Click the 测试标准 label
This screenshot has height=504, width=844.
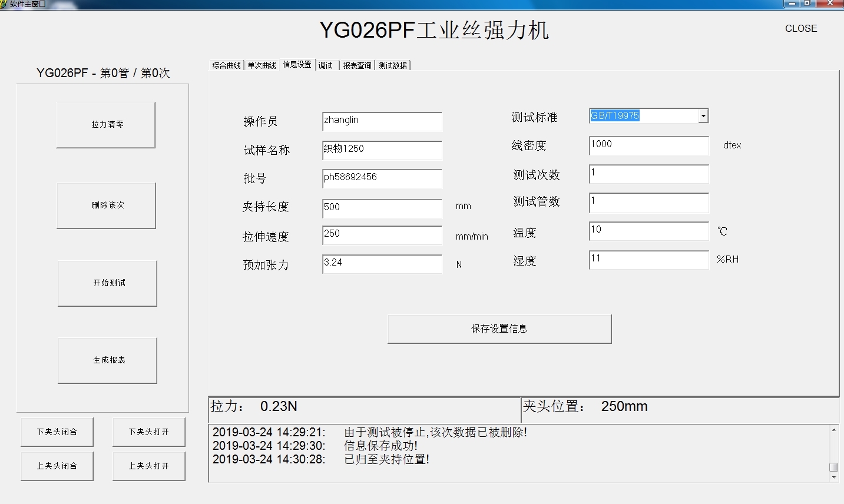(534, 117)
